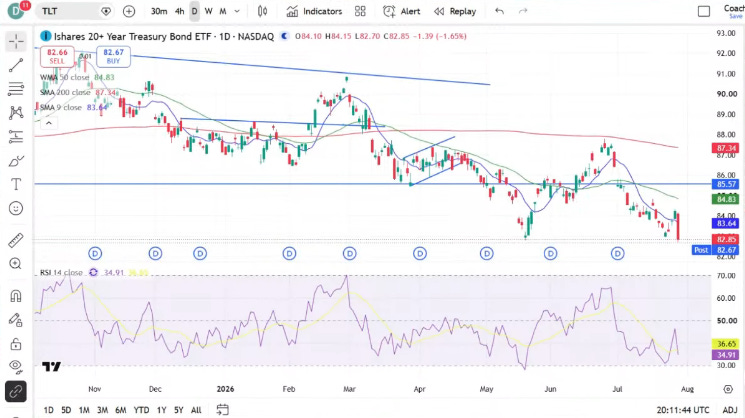This screenshot has height=418, width=745.
Task: Click the dividend marker near Mar
Action: [x=350, y=254]
